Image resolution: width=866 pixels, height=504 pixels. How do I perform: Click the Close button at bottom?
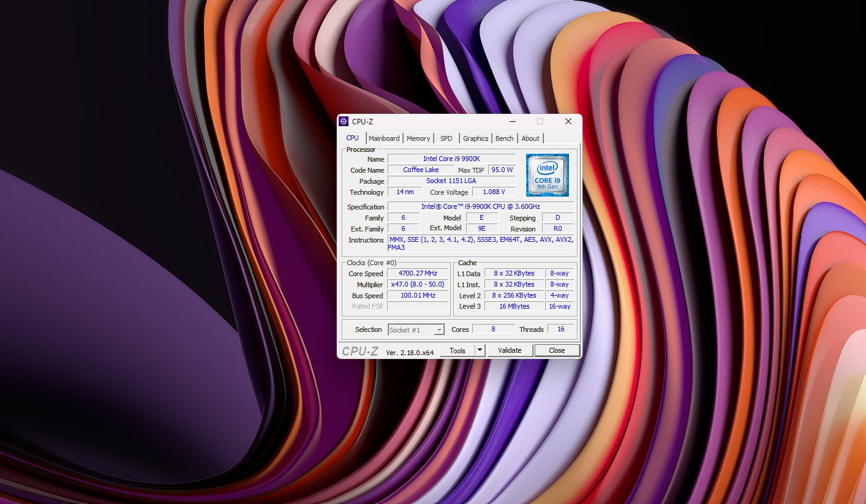click(x=557, y=350)
